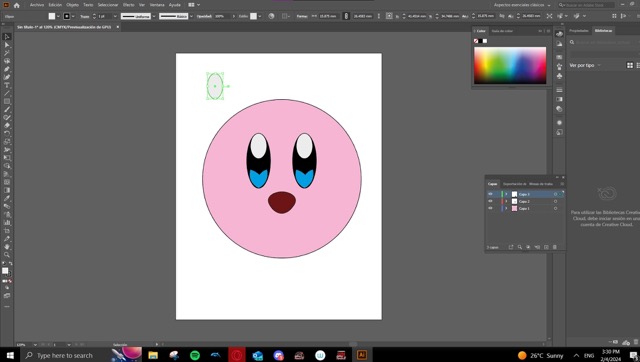Open the arrange documents layout button
Screen dimensions: 640x362
click(x=194, y=5)
